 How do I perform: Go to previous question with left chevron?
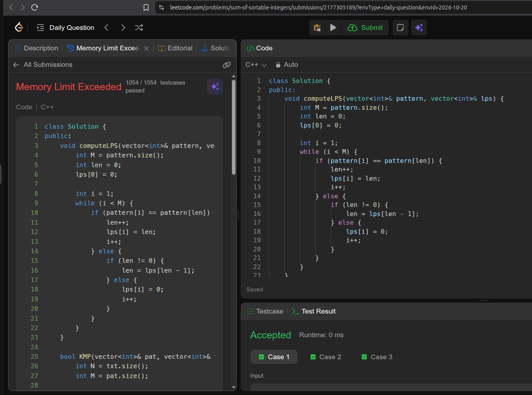pos(106,27)
